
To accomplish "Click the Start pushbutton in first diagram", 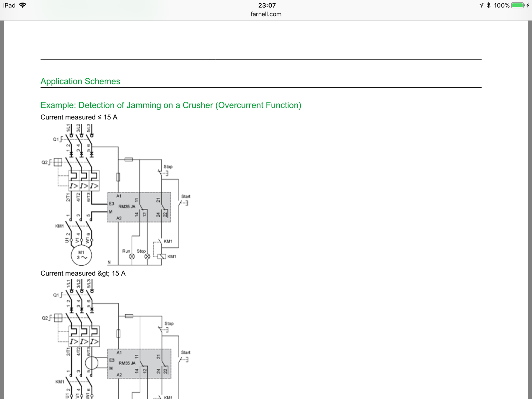I will [x=184, y=202].
